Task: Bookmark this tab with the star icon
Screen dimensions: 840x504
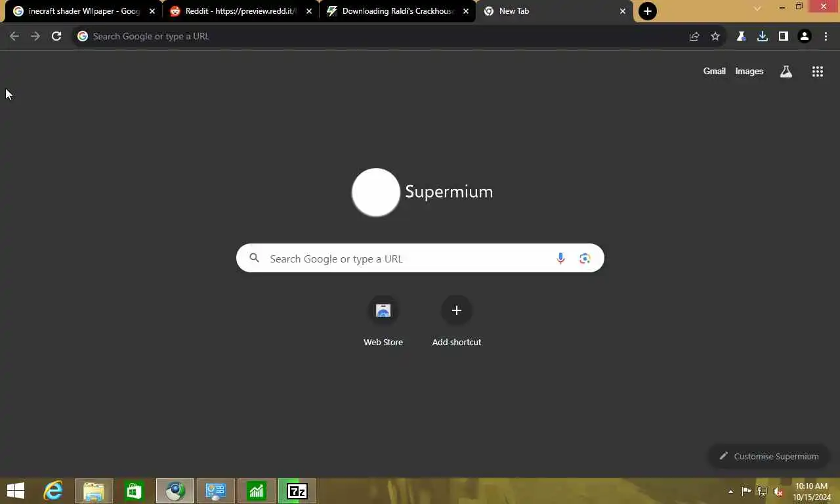Action: [x=715, y=37]
